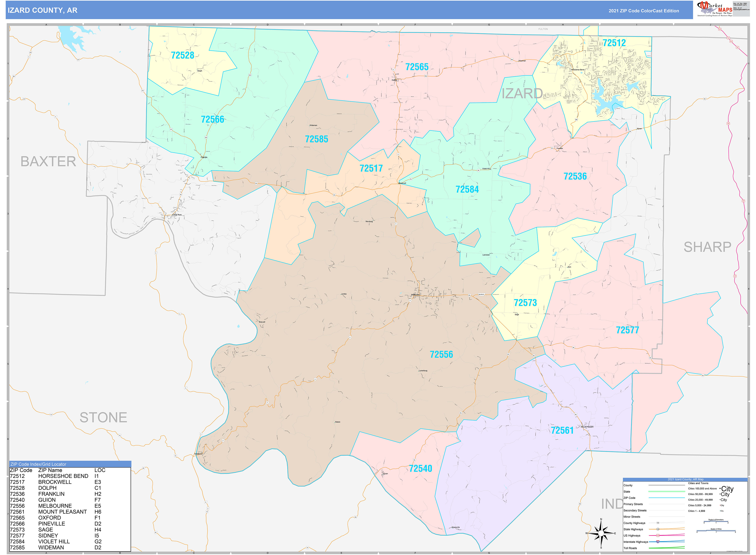Click the US Highways route marker symbol
The width and height of the screenshot is (756, 555).
pos(658,536)
